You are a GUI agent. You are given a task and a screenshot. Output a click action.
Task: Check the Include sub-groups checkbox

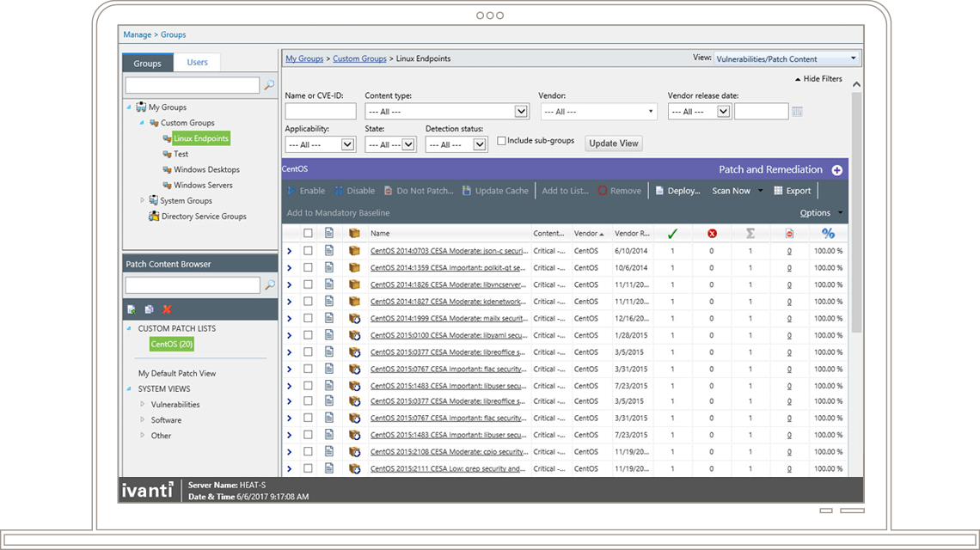501,141
